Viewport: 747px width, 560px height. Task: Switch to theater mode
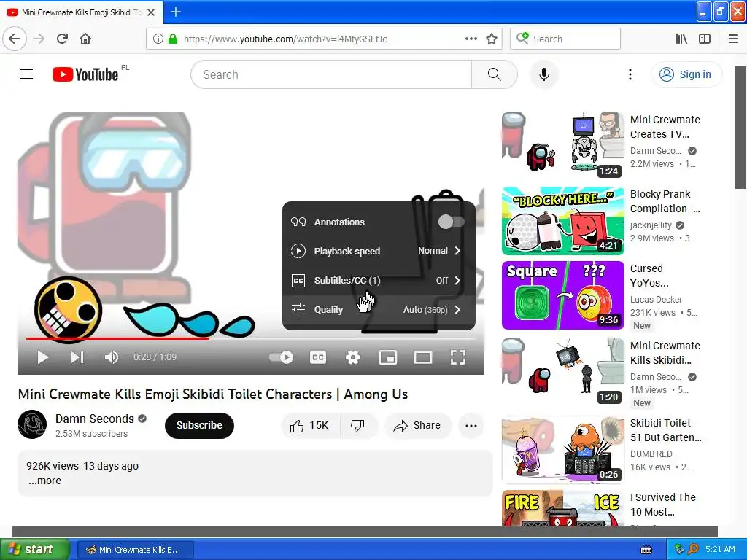point(423,357)
